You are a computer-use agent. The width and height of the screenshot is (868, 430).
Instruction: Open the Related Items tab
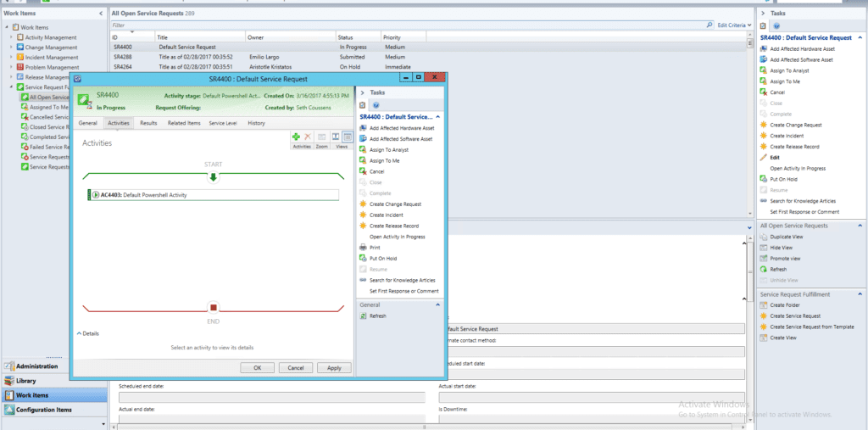(184, 123)
